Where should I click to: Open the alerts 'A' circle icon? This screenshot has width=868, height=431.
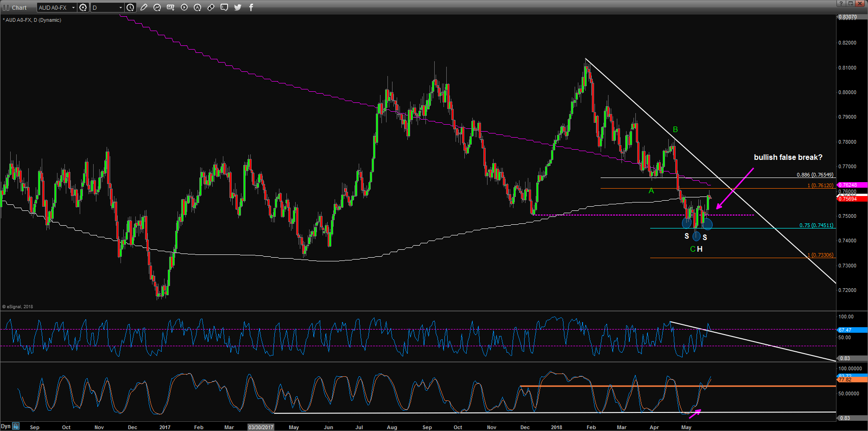coord(197,7)
